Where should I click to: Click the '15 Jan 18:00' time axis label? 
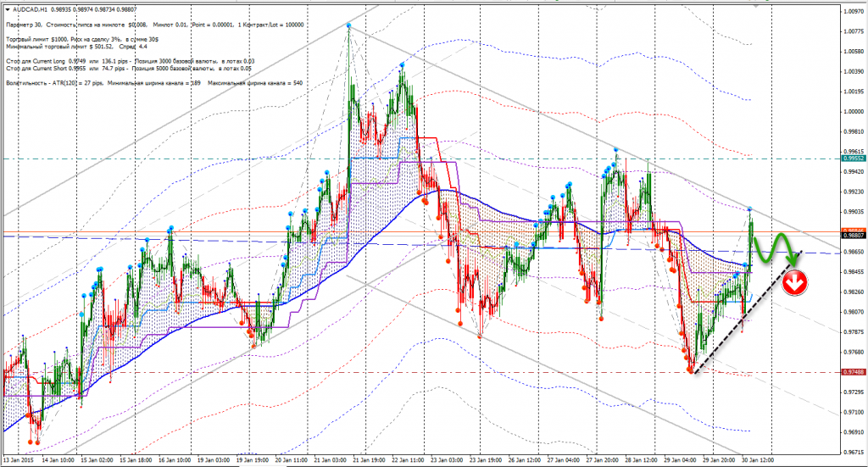136,460
